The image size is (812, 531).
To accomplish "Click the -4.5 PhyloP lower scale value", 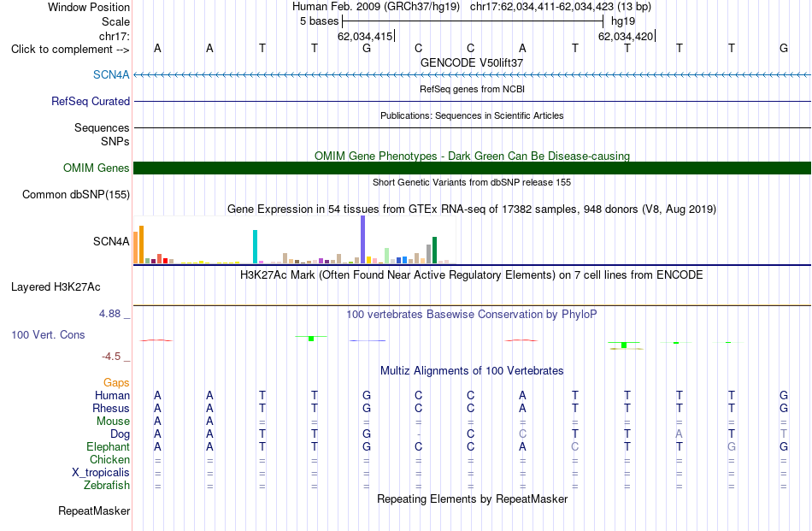I will (x=111, y=357).
